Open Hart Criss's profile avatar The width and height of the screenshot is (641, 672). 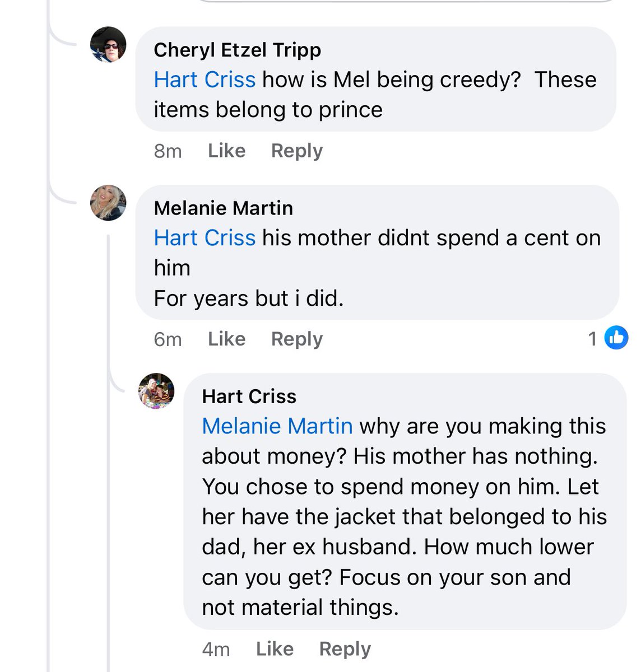[x=156, y=390]
